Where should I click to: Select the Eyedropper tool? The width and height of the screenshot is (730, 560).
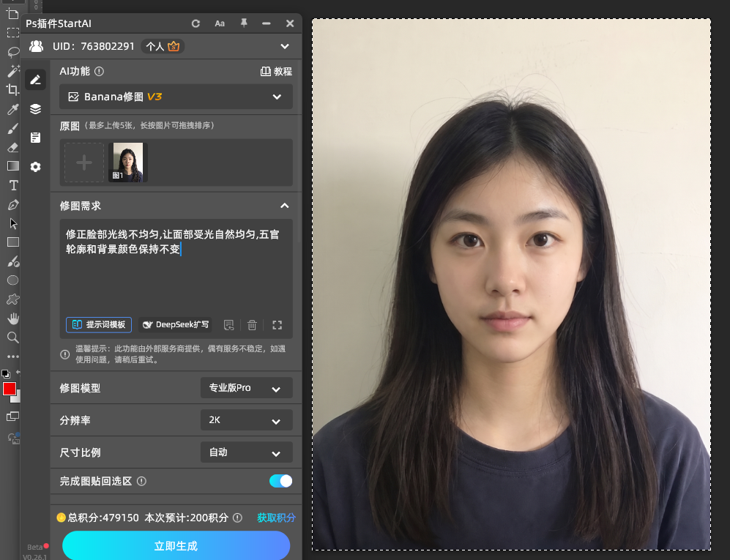[13, 109]
